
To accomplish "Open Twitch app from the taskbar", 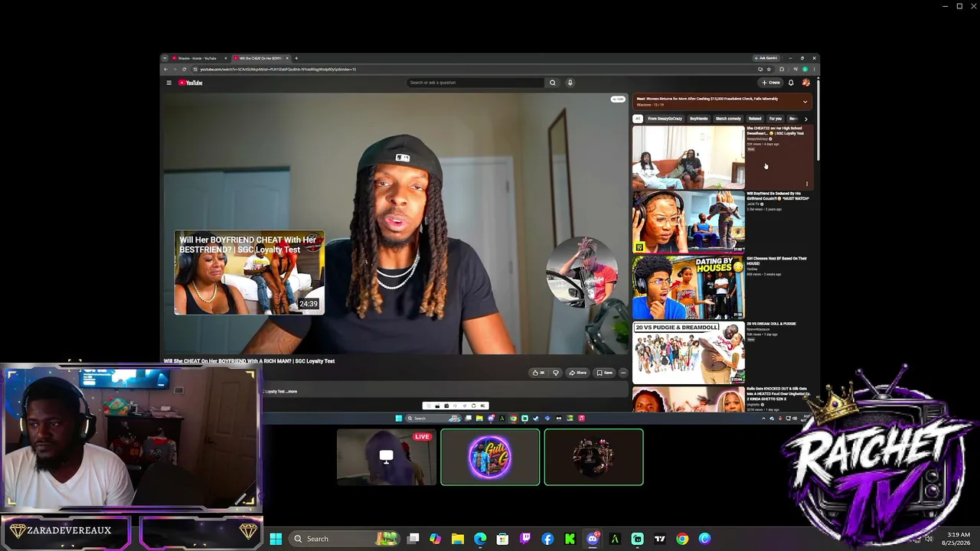I will 525,539.
